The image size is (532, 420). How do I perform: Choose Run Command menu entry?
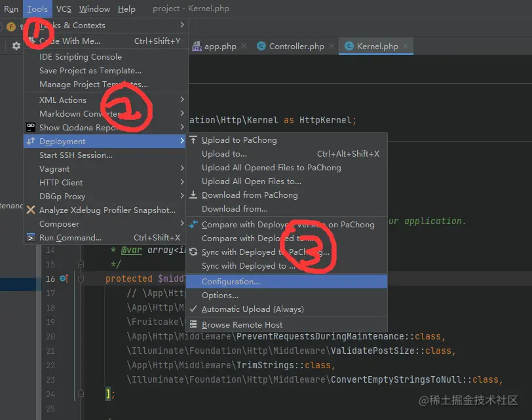(x=105, y=237)
